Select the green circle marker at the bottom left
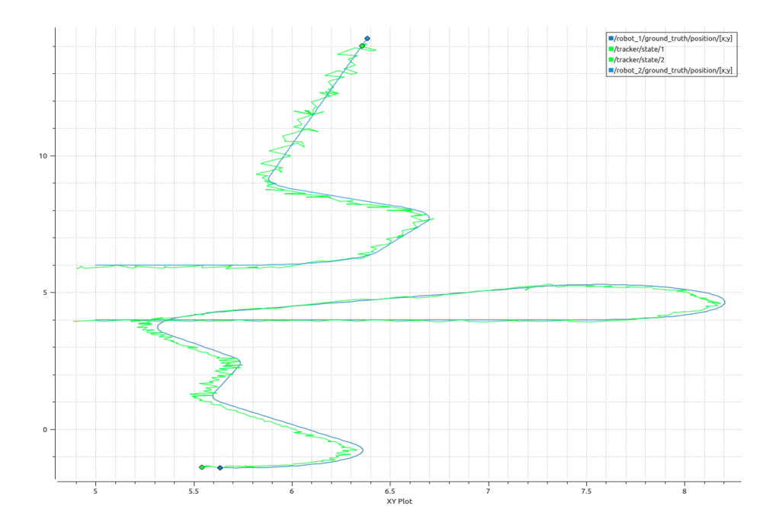The image size is (760, 532). 202,467
